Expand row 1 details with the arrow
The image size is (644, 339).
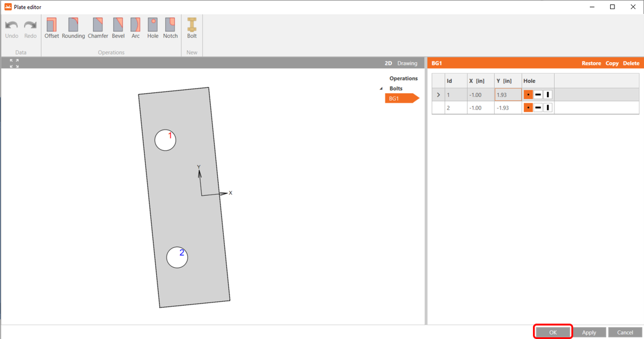point(438,94)
